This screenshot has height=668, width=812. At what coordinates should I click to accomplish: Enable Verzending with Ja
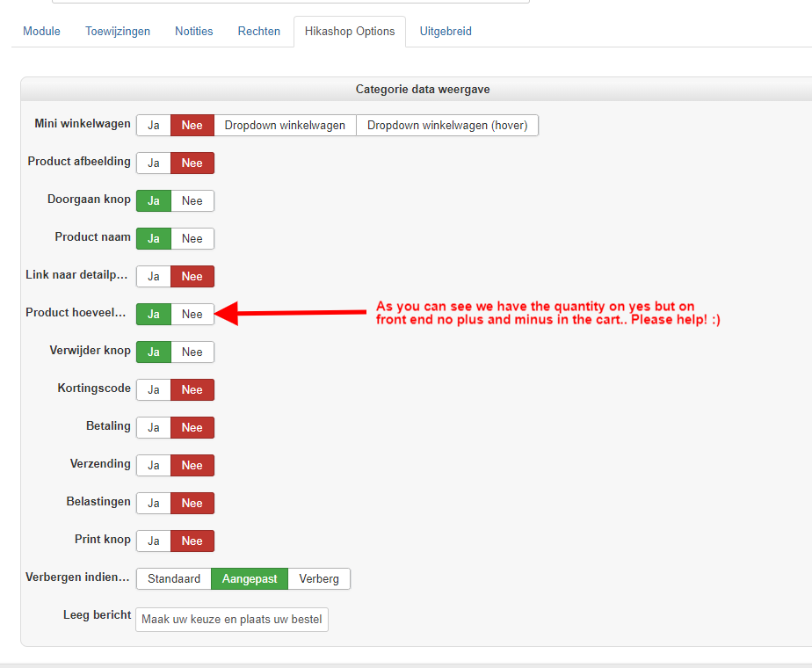tap(154, 466)
